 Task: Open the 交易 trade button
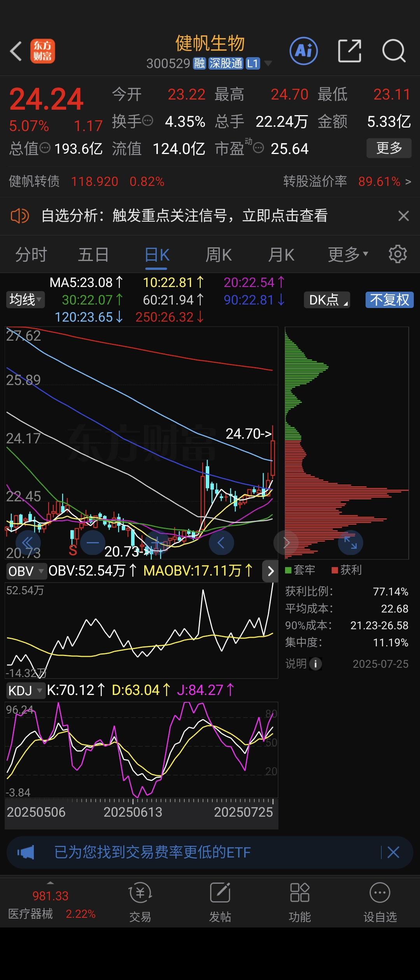click(x=140, y=903)
